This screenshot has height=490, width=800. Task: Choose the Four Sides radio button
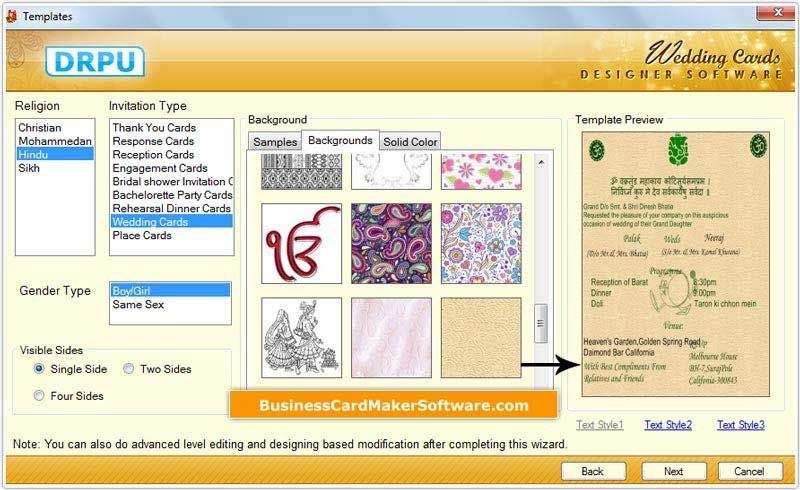point(39,396)
